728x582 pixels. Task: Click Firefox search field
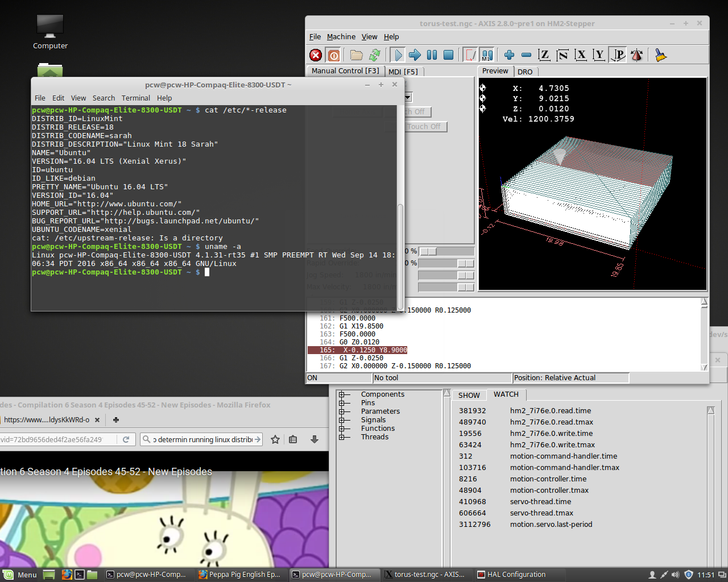(201, 439)
